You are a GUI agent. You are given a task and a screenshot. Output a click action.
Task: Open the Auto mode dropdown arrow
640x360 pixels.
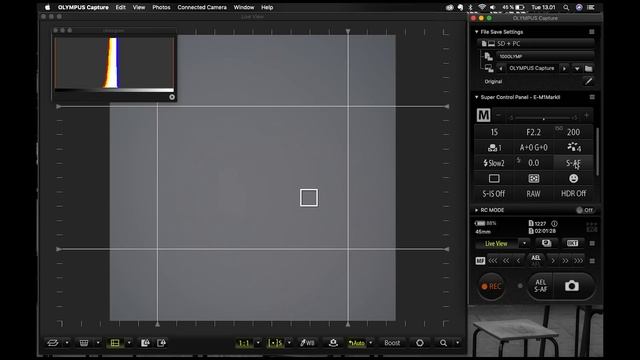point(371,343)
